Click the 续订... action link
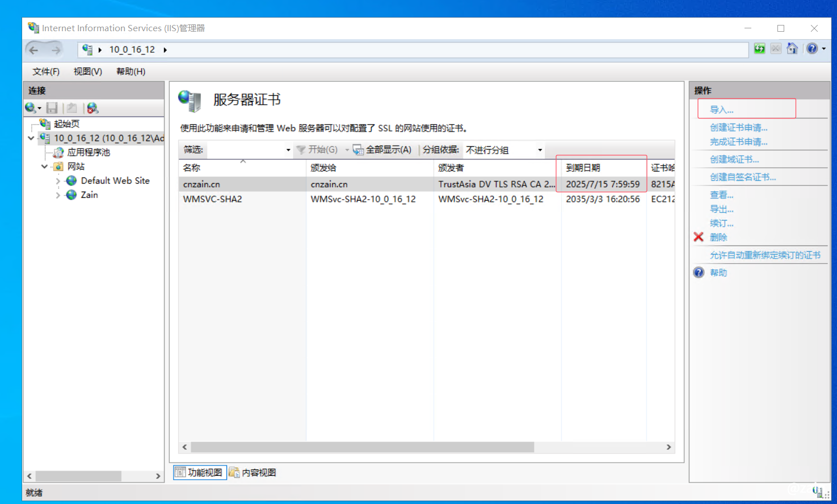 [x=722, y=223]
